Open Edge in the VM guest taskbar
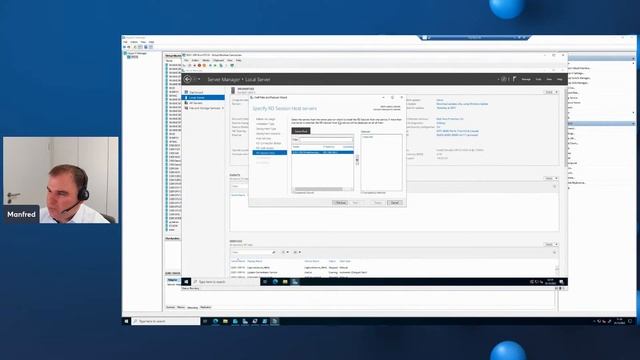The height and width of the screenshot is (360, 640). (276, 282)
